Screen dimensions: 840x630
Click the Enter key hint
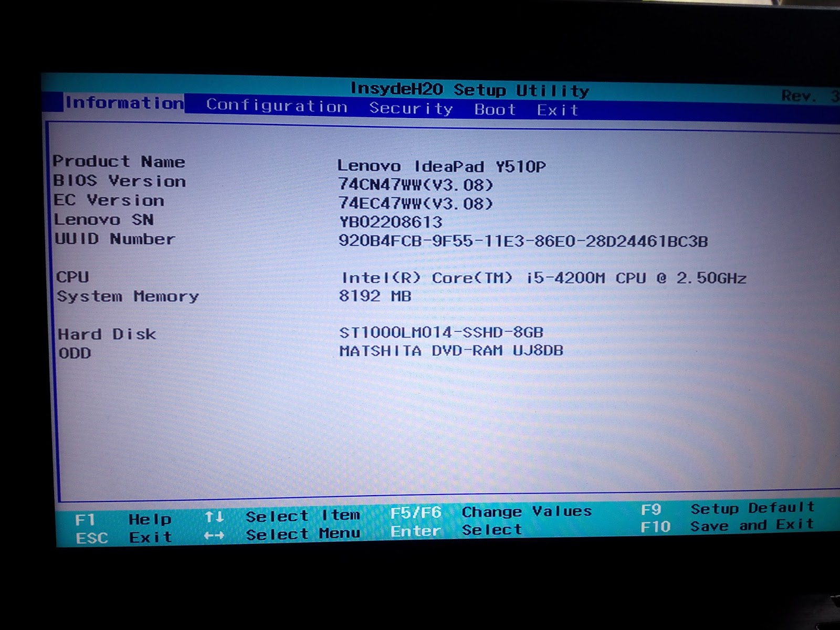416,531
